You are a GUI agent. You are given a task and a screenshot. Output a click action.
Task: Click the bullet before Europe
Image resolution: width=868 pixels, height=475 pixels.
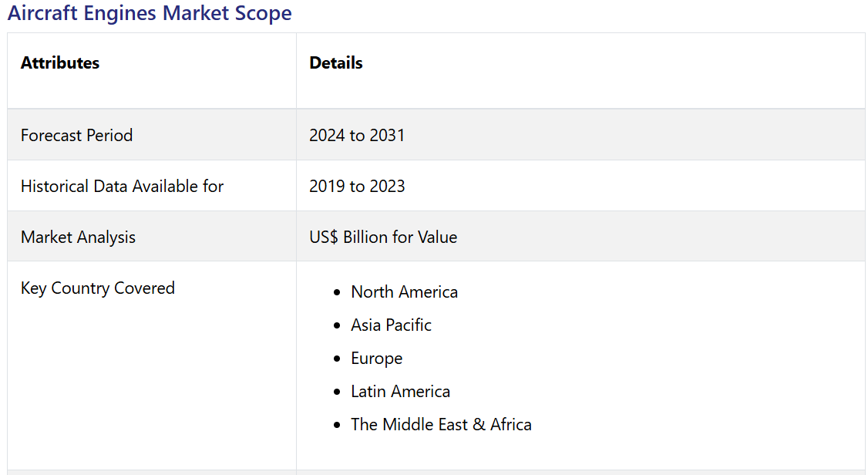pyautogui.click(x=337, y=359)
